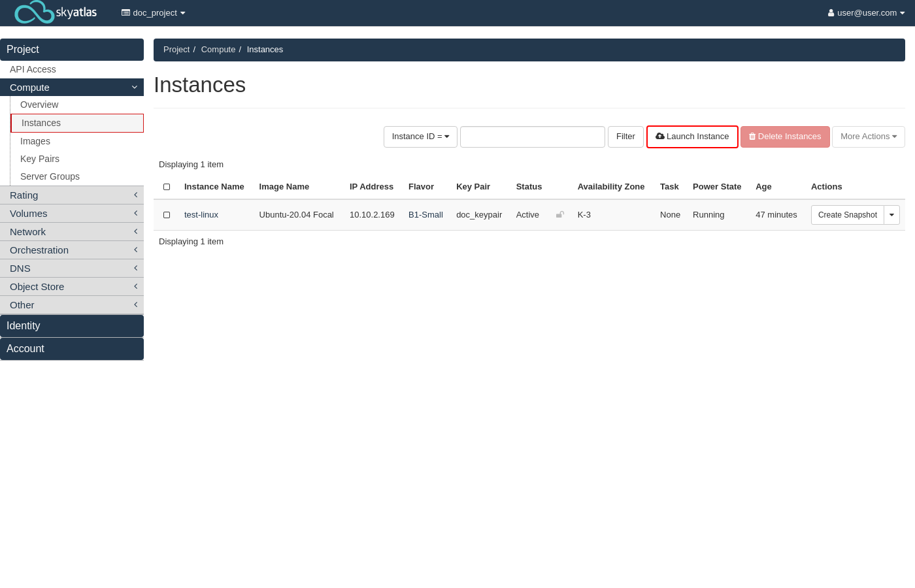The image size is (915, 588).
Task: Open the Identity section in sidebar
Action: point(72,325)
